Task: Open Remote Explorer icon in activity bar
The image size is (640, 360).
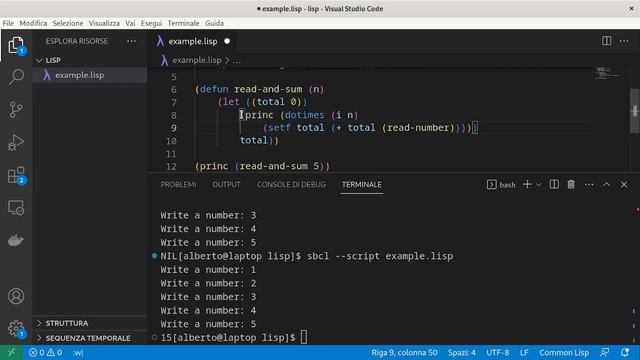Action: pos(16,208)
